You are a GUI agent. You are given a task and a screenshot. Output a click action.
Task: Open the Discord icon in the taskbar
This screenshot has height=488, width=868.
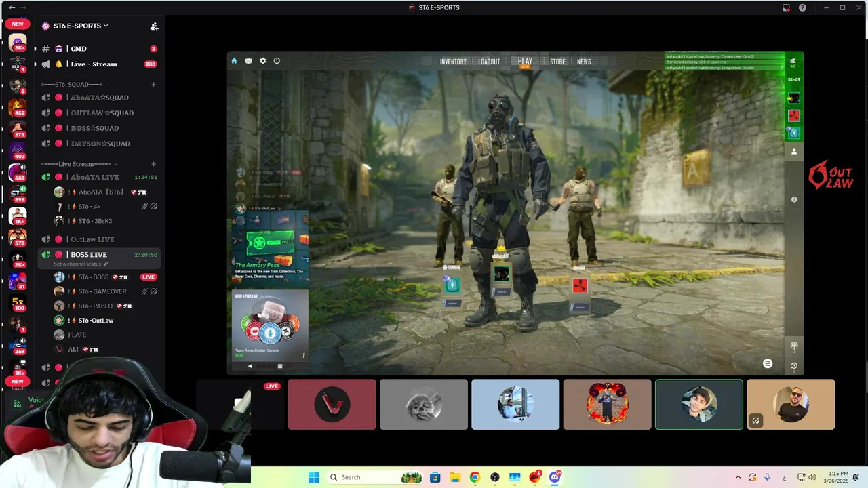click(555, 477)
